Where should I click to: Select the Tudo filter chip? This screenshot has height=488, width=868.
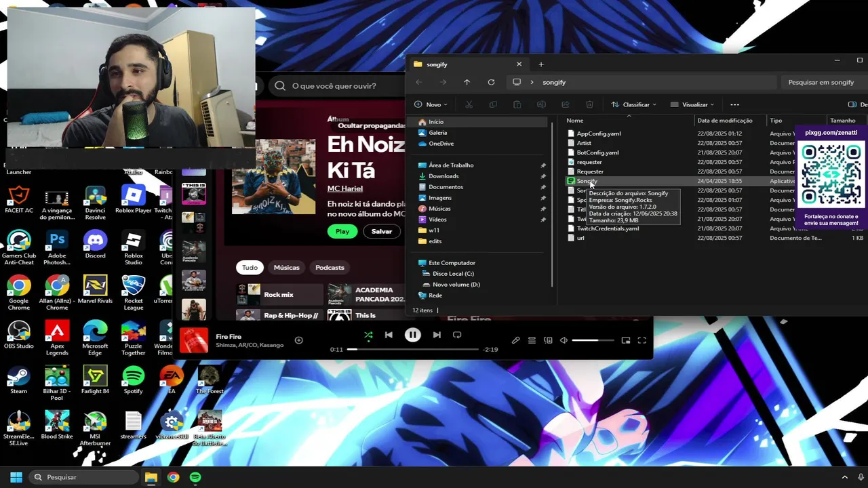point(250,267)
